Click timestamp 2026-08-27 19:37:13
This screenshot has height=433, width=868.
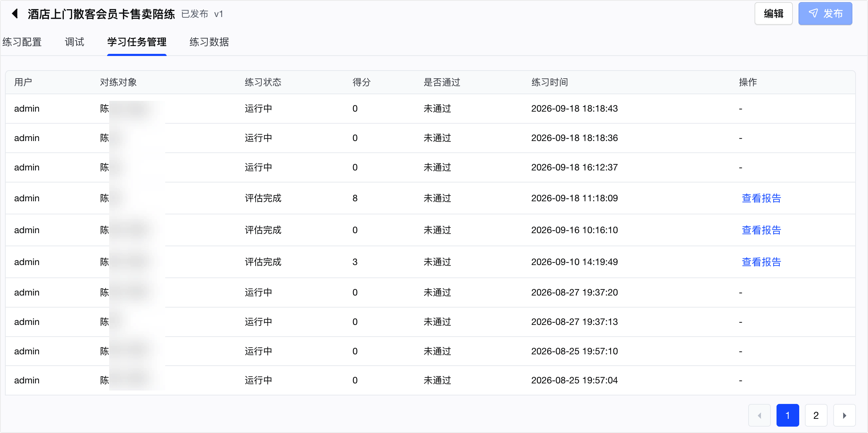click(x=574, y=322)
